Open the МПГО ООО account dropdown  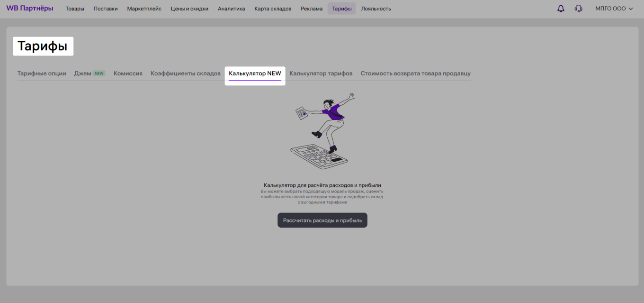pyautogui.click(x=611, y=8)
